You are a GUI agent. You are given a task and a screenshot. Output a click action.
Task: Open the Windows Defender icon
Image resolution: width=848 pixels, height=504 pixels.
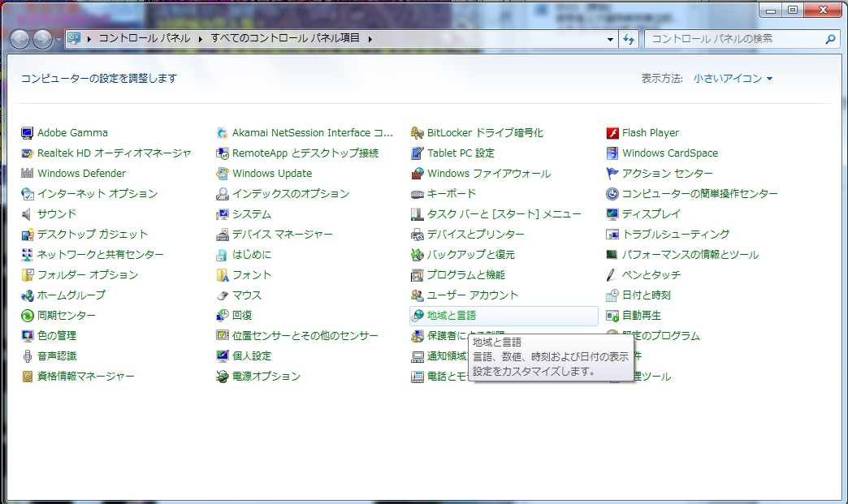(x=27, y=174)
